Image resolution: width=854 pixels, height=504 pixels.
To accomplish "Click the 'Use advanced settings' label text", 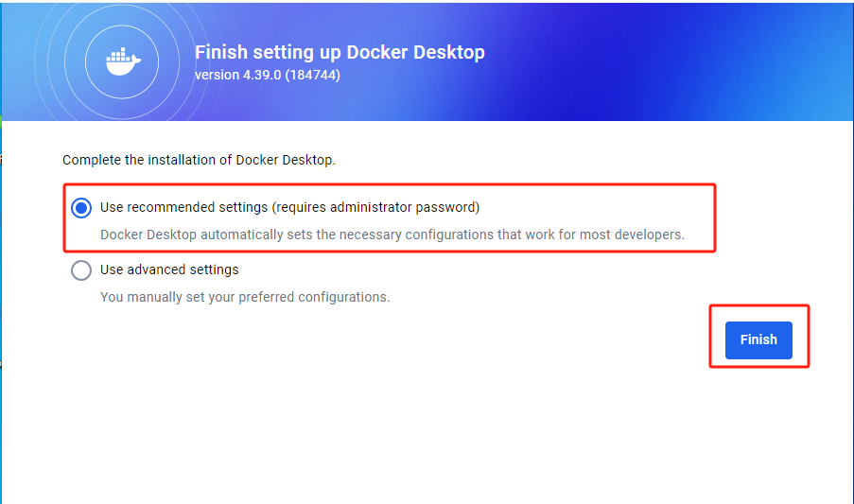I will coord(169,269).
